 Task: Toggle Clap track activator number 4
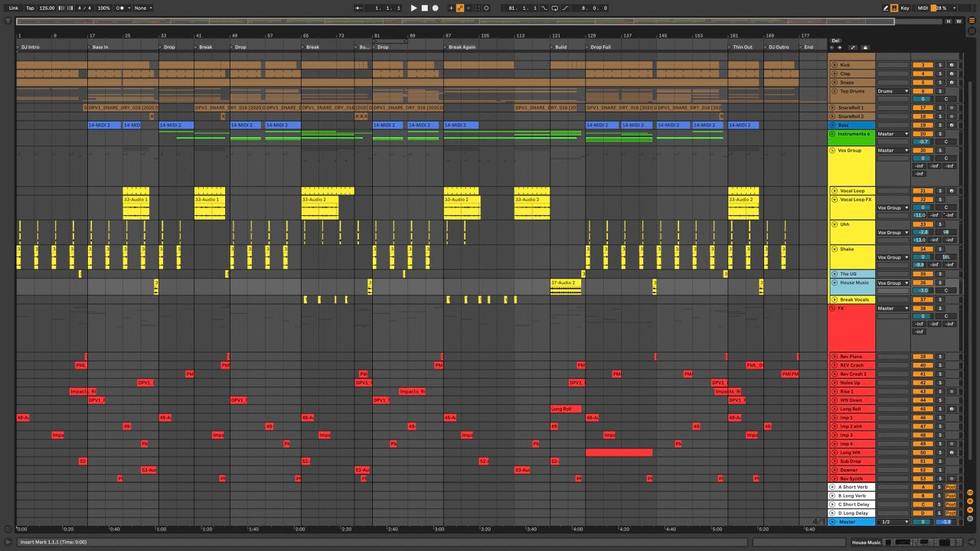[923, 73]
